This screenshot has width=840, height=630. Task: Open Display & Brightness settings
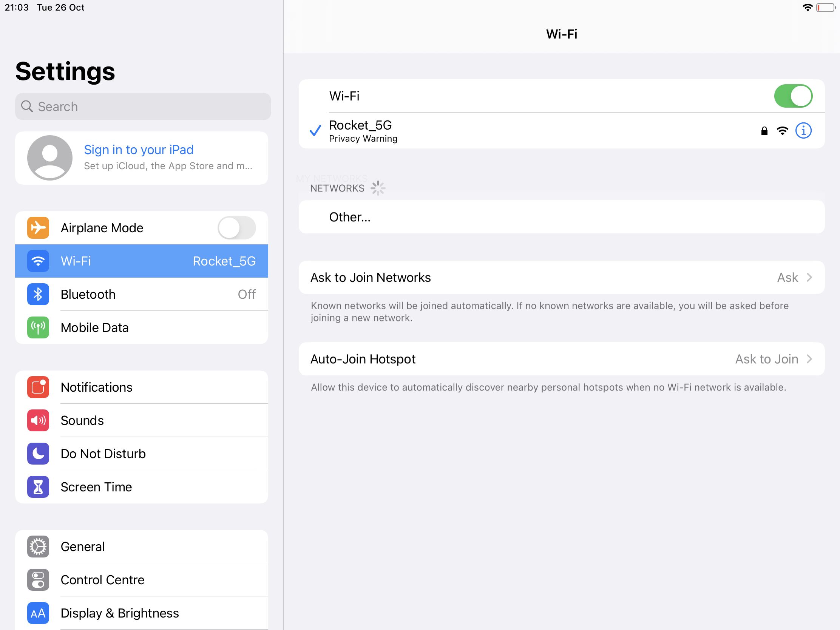click(x=120, y=613)
